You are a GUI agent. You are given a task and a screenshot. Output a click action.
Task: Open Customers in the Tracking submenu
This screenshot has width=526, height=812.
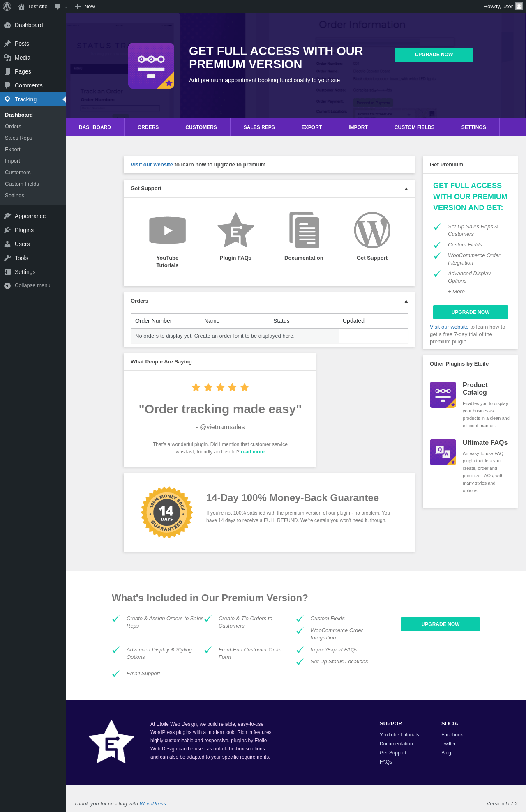(x=18, y=173)
